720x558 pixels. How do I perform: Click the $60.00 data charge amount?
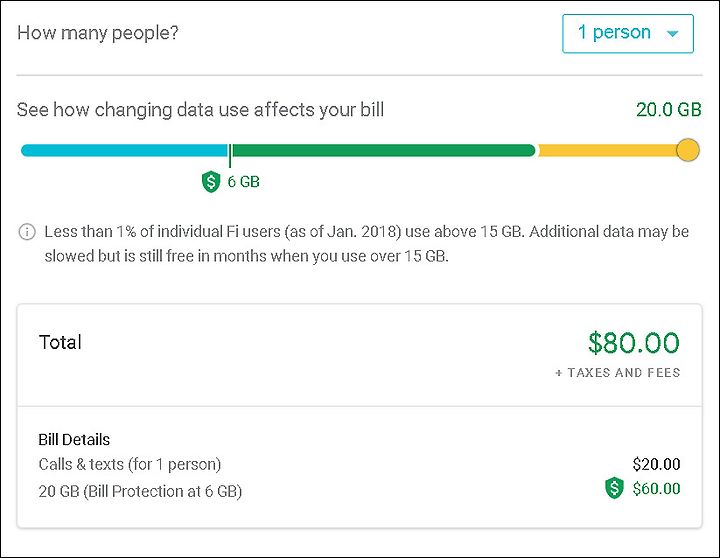pyautogui.click(x=656, y=488)
